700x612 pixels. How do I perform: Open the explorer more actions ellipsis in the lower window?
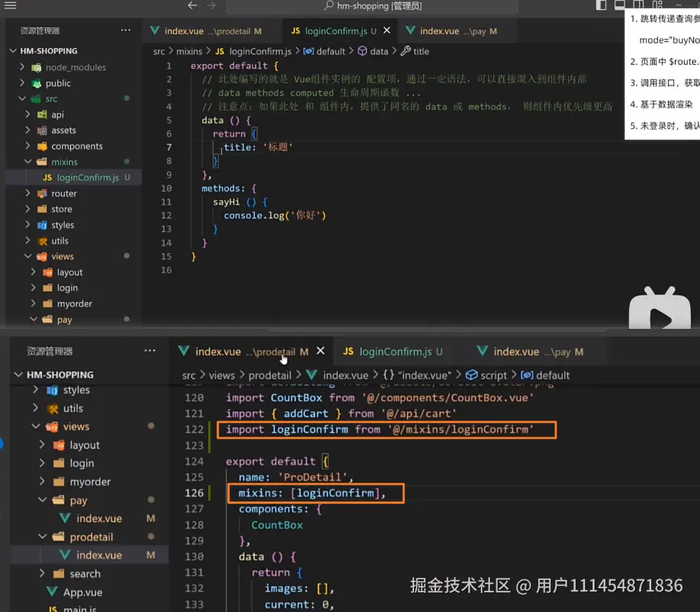150,351
